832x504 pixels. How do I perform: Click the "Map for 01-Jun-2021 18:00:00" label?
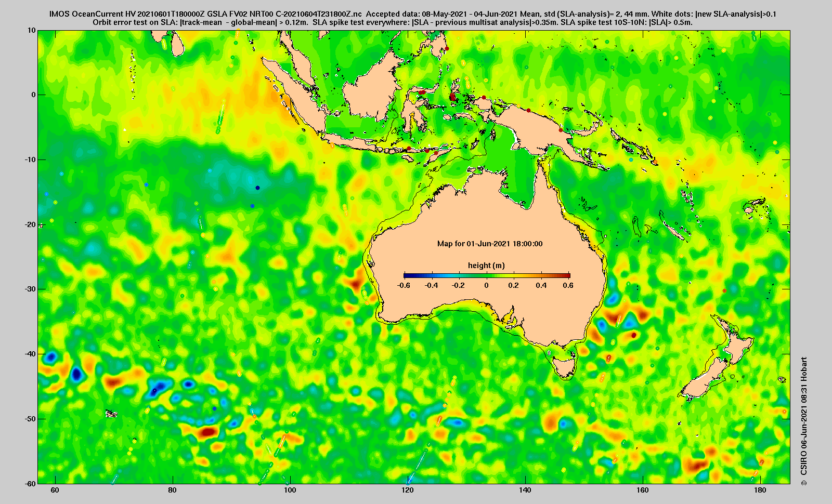490,244
